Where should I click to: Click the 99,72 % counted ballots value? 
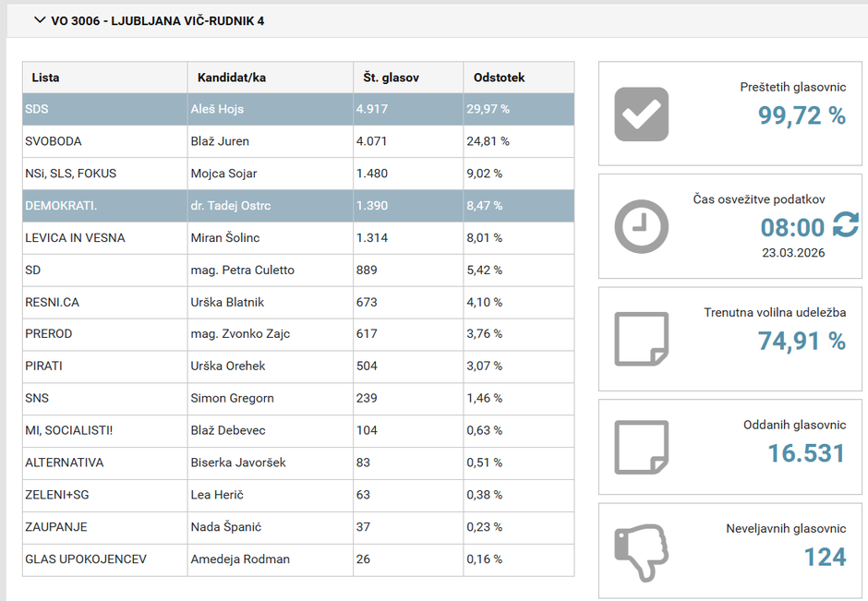pos(802,115)
